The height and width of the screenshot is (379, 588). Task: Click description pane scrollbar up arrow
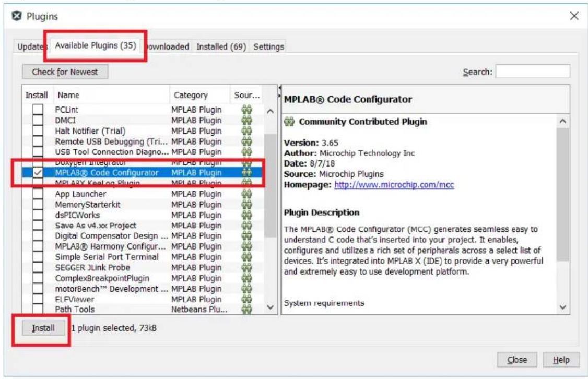562,121
